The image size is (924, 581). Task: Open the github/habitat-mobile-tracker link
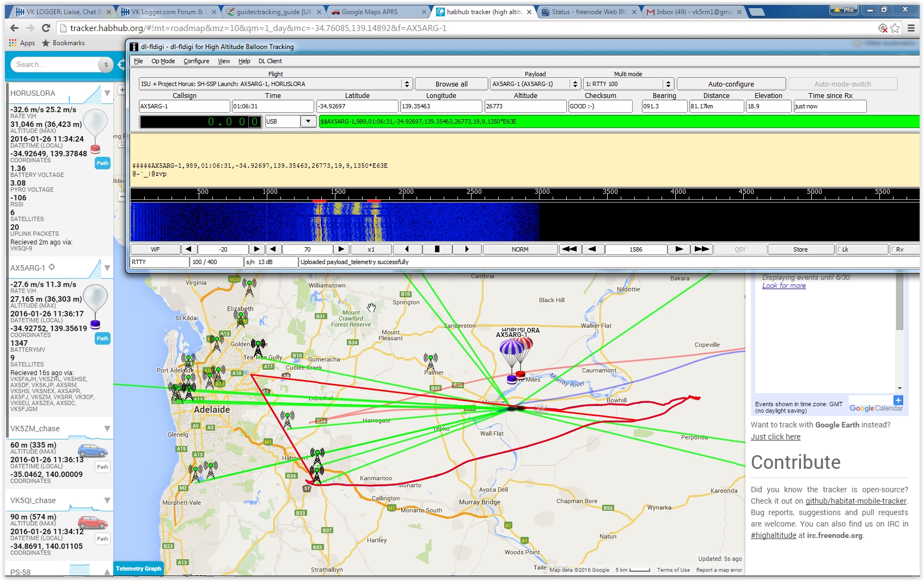click(x=856, y=501)
